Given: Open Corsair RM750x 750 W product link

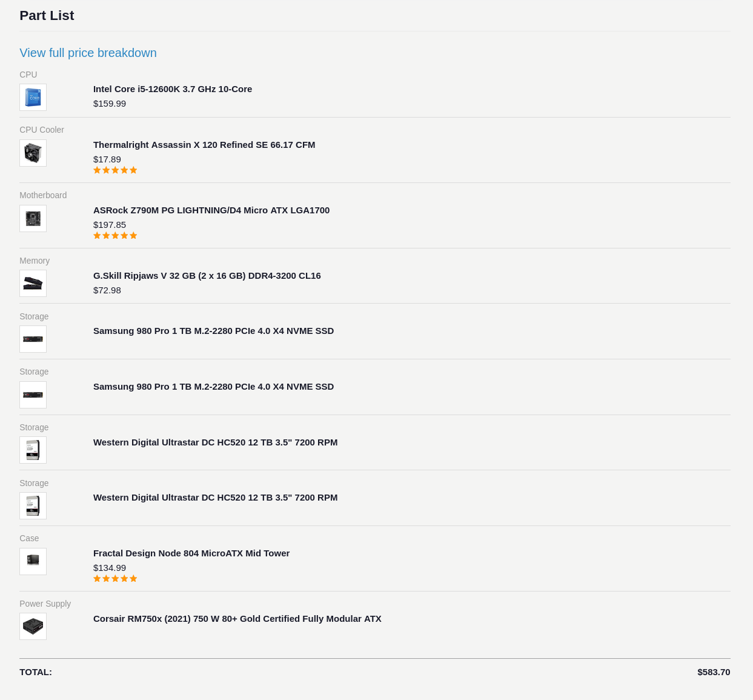Looking at the screenshot, I should pyautogui.click(x=237, y=619).
